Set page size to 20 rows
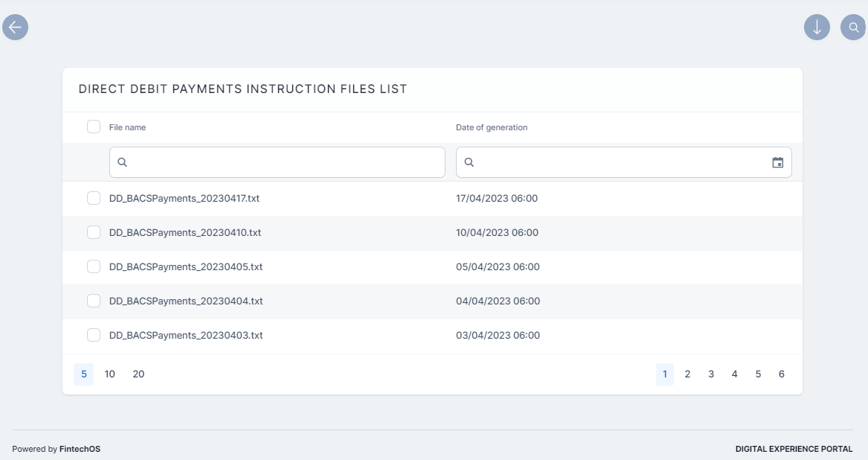 tap(138, 374)
